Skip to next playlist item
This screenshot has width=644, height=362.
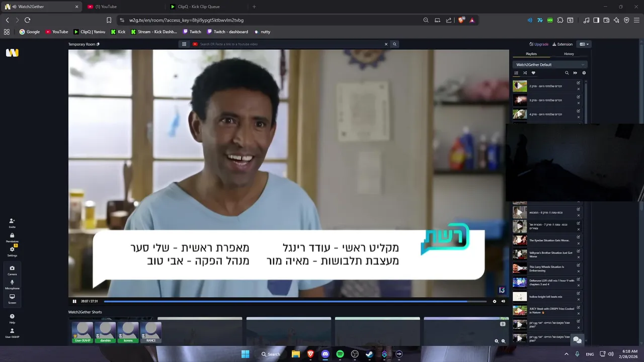pyautogui.click(x=575, y=73)
